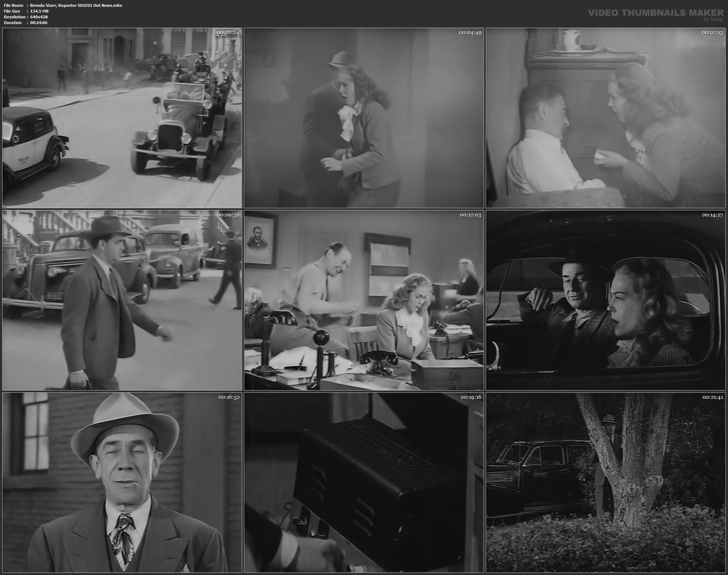The width and height of the screenshot is (728, 575).
Task: Select the newsroom office thumbnail at 00:12:03
Action: (364, 300)
